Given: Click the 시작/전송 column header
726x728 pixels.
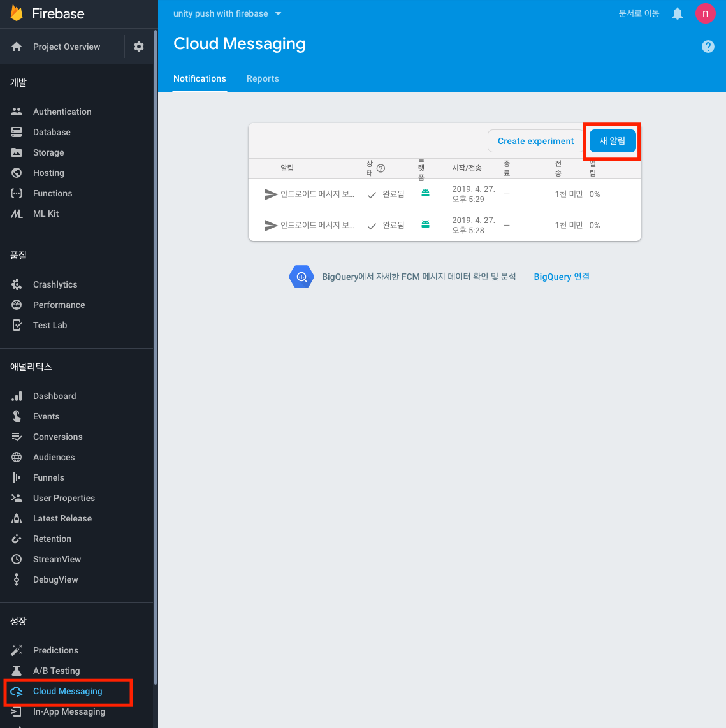Looking at the screenshot, I should click(x=467, y=168).
